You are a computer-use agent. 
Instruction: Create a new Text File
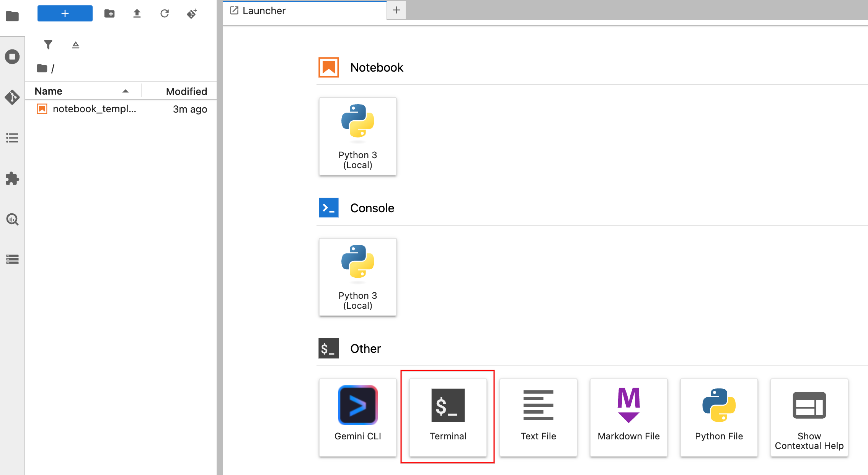click(538, 417)
